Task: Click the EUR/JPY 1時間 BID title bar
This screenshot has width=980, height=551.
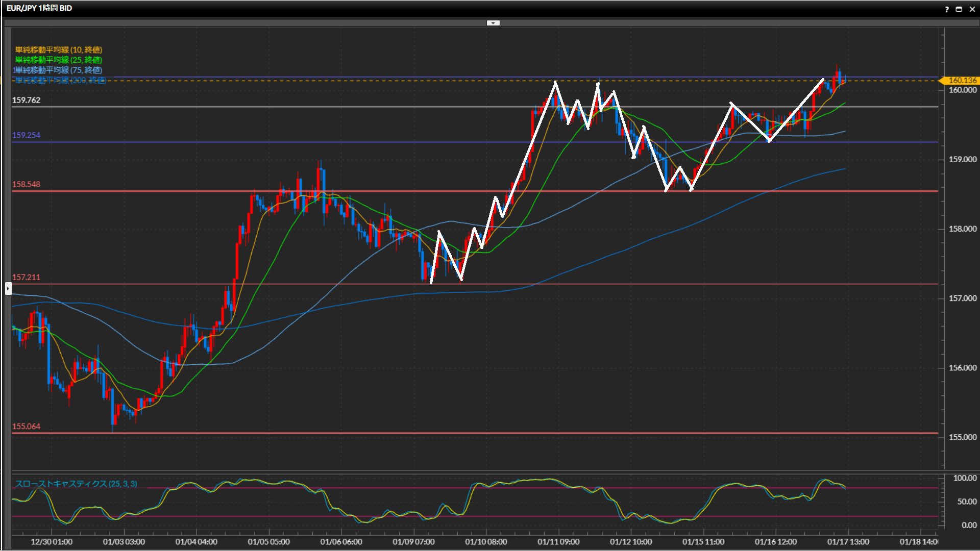Action: (x=39, y=8)
